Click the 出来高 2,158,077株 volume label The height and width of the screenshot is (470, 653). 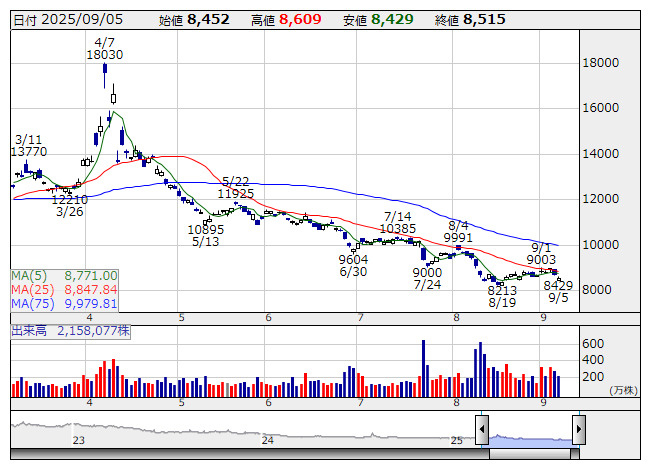point(70,331)
